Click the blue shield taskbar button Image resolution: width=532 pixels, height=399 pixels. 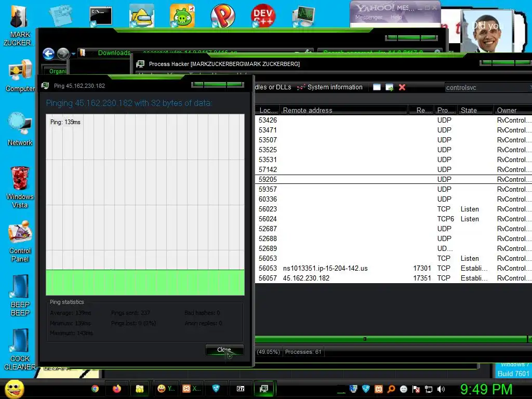(x=216, y=389)
